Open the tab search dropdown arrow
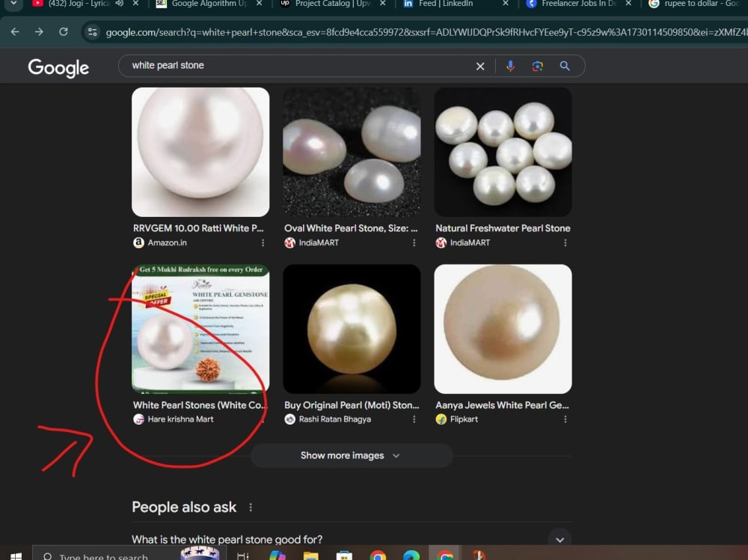This screenshot has width=748, height=560. 13,3
